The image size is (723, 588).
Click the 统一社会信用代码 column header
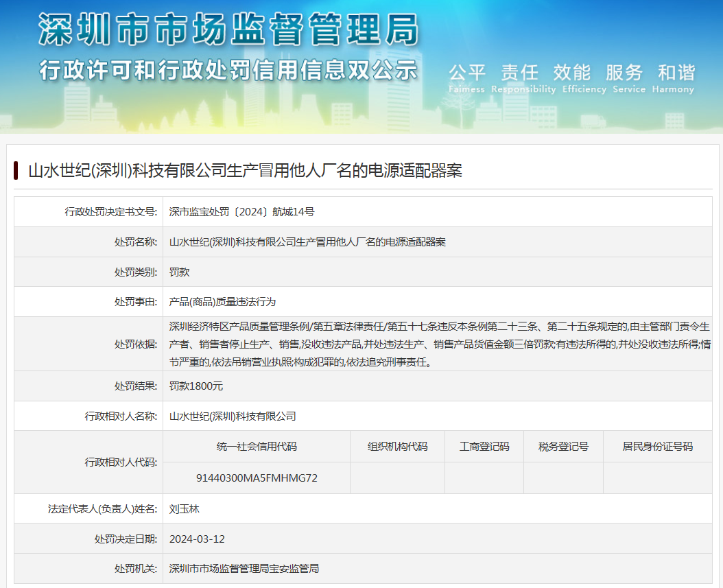click(257, 447)
